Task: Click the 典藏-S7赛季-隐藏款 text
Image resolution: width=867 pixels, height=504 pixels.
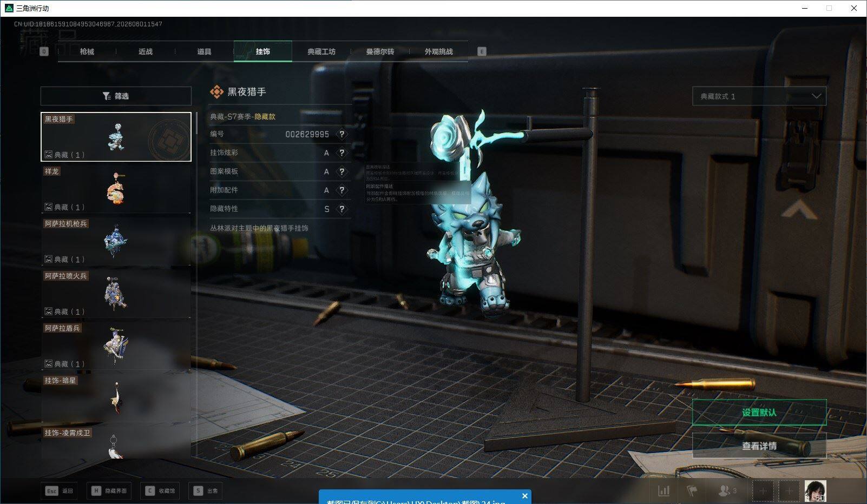Action: 242,117
